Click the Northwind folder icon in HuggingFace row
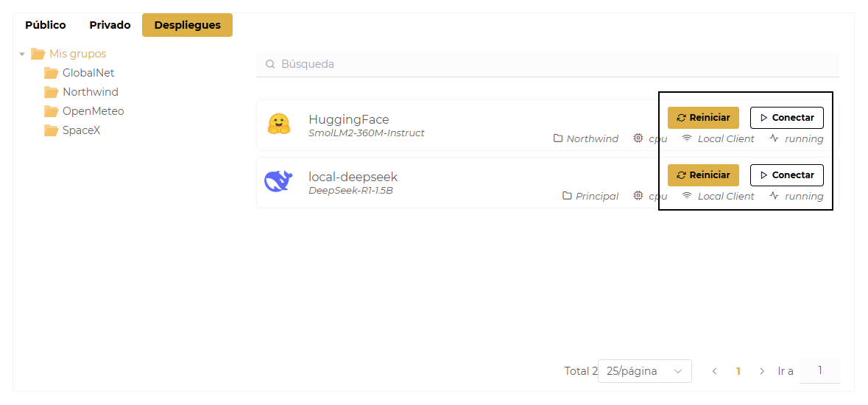Screen dimensions: 868x405 (558, 138)
